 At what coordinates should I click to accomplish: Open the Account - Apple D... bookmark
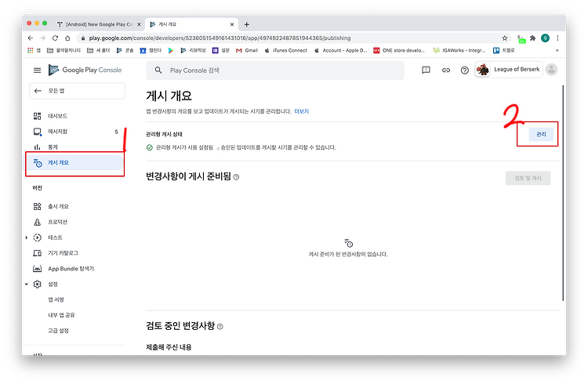click(x=340, y=50)
